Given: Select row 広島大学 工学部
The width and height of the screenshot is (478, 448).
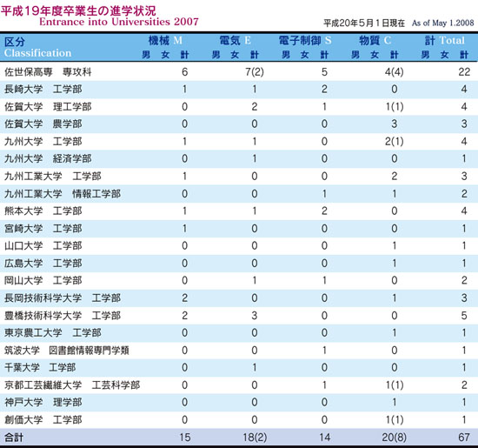Looking at the screenshot, I should (x=239, y=264).
